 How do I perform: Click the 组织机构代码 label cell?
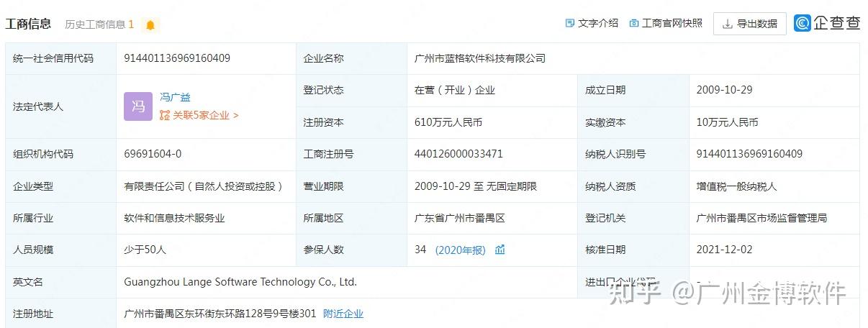[x=60, y=154]
